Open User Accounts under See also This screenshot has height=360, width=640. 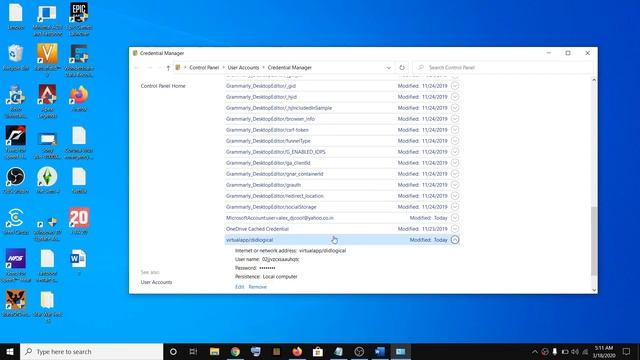pyautogui.click(x=156, y=282)
